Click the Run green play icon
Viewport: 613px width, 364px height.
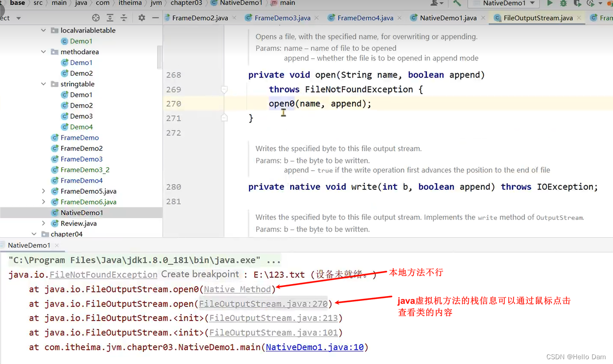[550, 3]
